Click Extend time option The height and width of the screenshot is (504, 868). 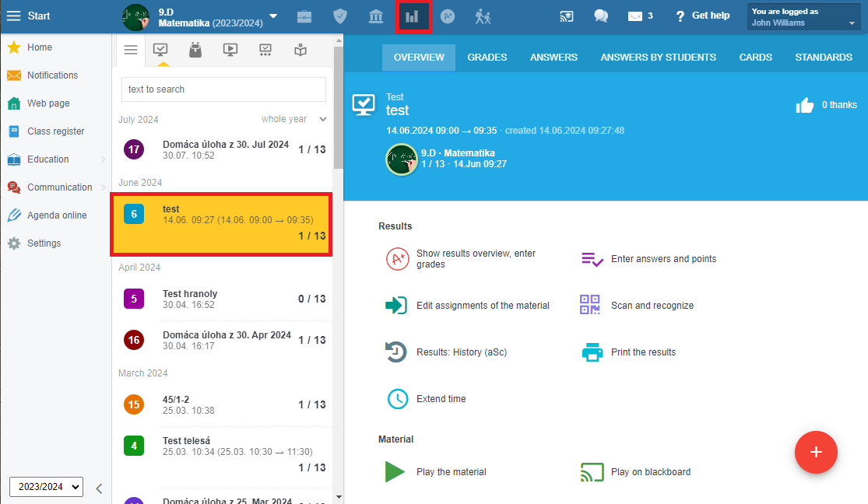427,399
